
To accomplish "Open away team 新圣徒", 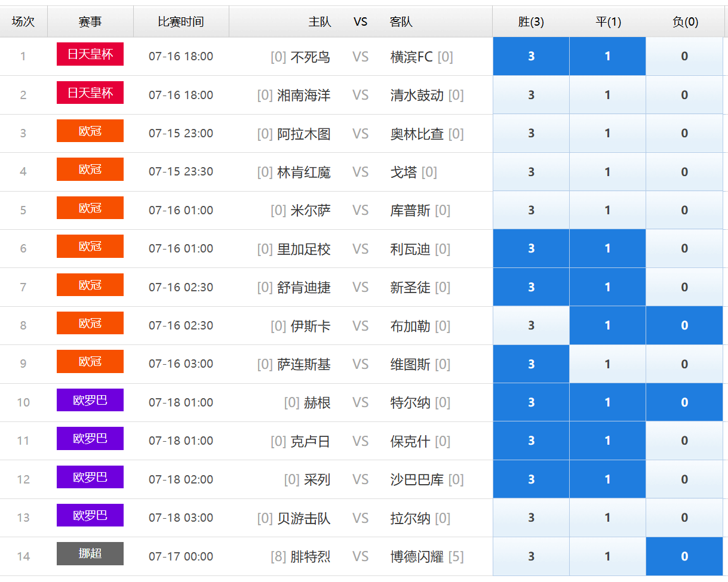I will tap(410, 288).
